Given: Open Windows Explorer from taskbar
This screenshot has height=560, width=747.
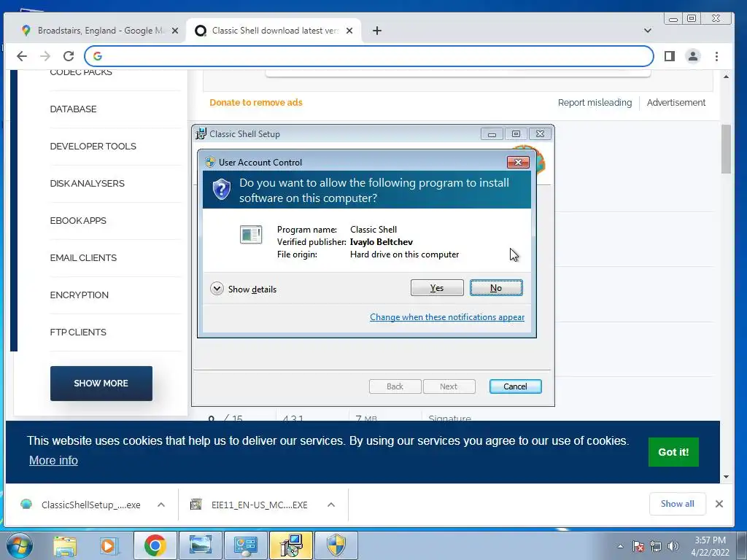Looking at the screenshot, I should [65, 545].
